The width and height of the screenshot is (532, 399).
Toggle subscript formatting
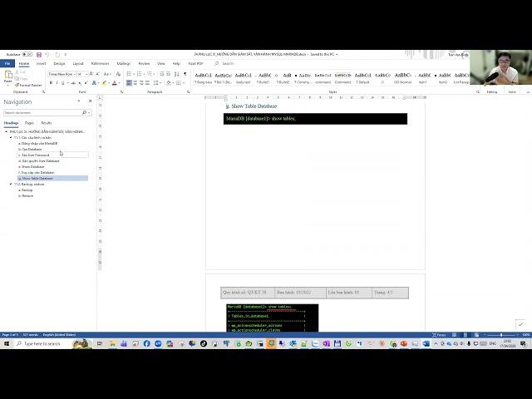point(80,83)
